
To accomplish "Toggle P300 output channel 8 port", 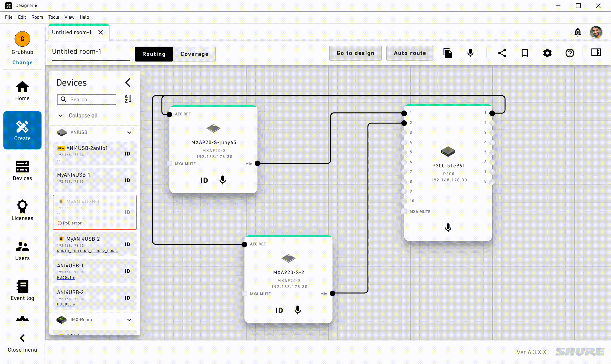I will pos(492,182).
